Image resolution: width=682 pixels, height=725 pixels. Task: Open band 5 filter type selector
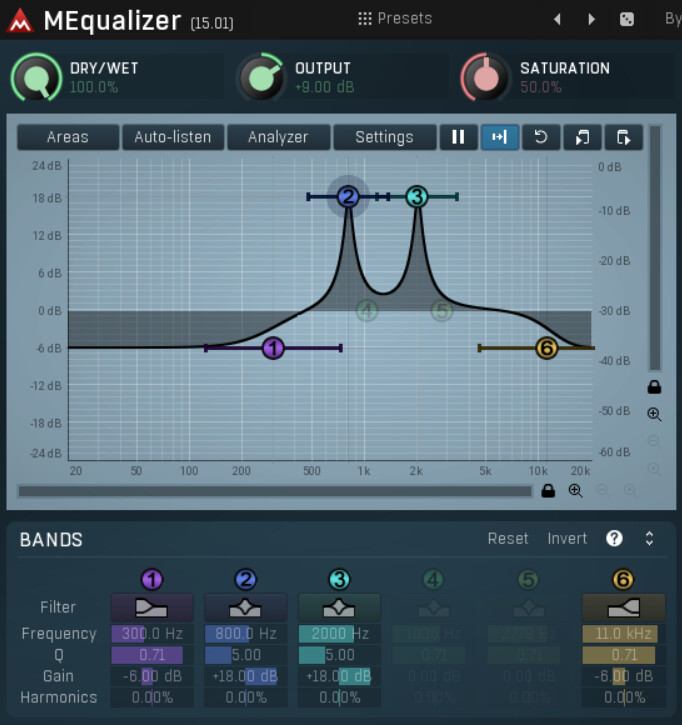(x=528, y=608)
